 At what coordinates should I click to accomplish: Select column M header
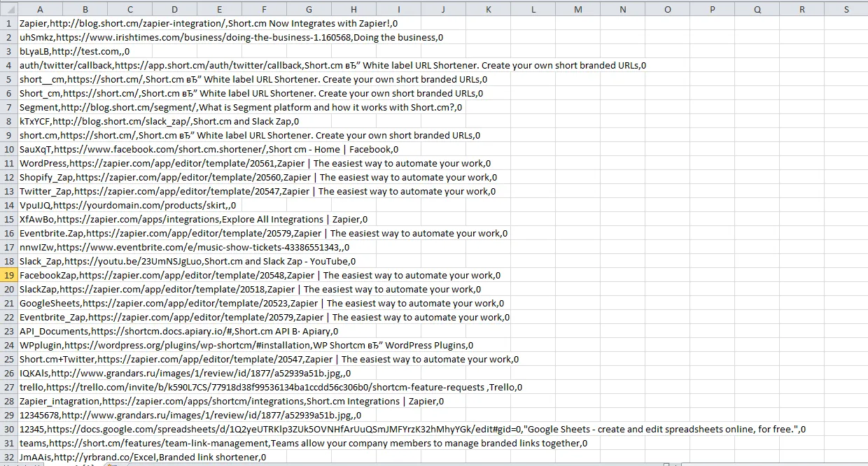(x=577, y=9)
